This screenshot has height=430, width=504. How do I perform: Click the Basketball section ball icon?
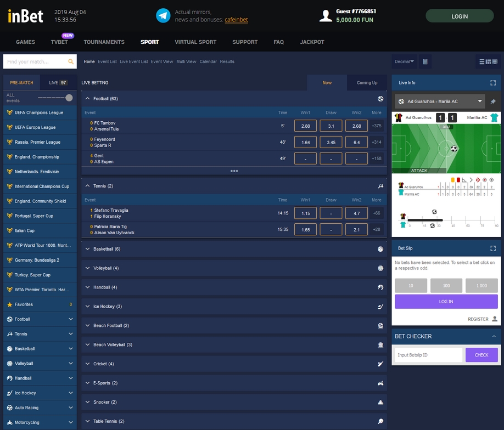[x=380, y=249]
